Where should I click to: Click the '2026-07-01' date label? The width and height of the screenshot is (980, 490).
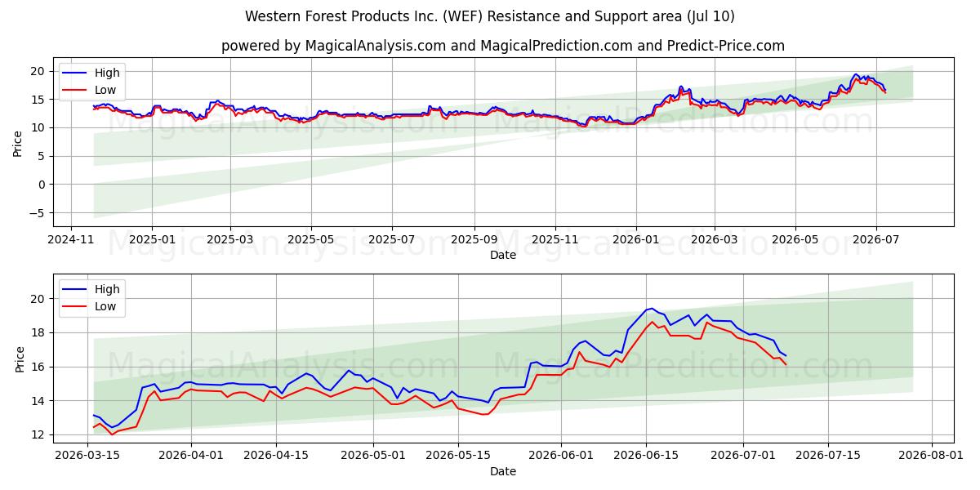coord(744,457)
